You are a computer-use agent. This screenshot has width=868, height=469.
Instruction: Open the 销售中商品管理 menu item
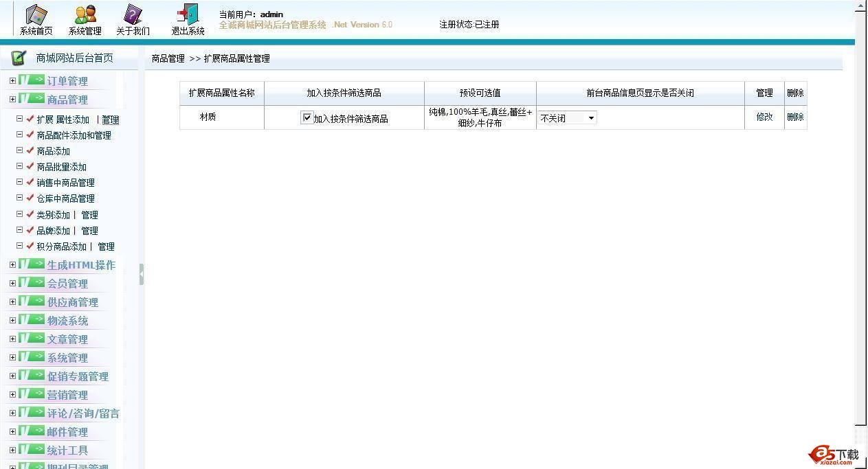[x=65, y=183]
